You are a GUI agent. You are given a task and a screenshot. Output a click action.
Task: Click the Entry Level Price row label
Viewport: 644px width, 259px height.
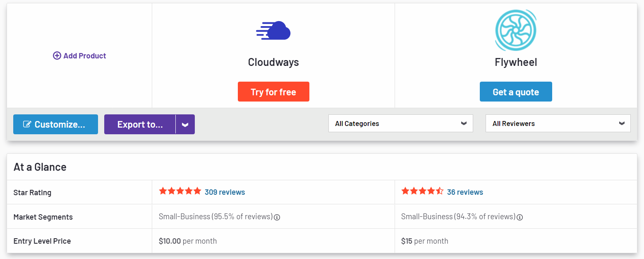(42, 241)
